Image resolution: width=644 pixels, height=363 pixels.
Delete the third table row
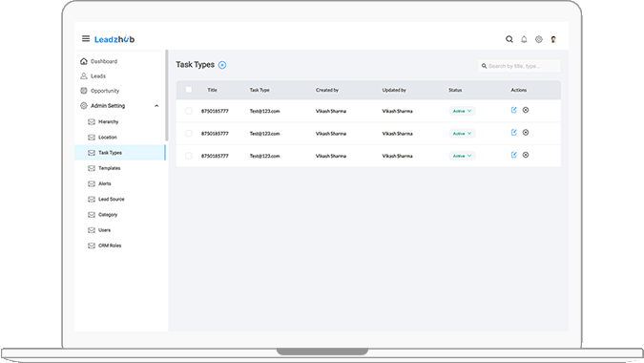[526, 155]
